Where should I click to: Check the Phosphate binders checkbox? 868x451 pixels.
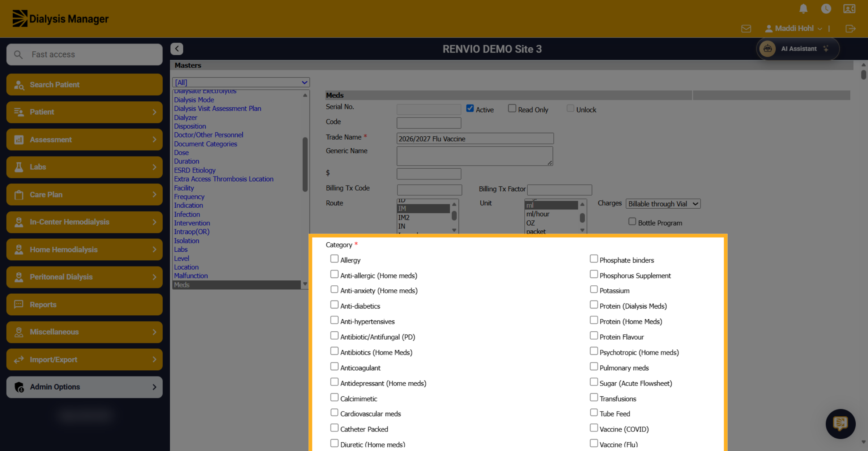(x=594, y=259)
